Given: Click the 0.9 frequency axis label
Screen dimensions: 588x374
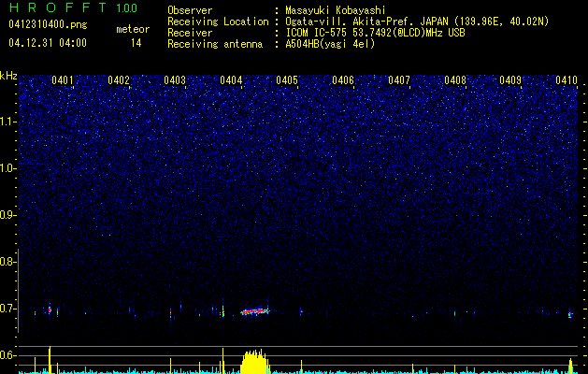Looking at the screenshot, I should (7, 215).
